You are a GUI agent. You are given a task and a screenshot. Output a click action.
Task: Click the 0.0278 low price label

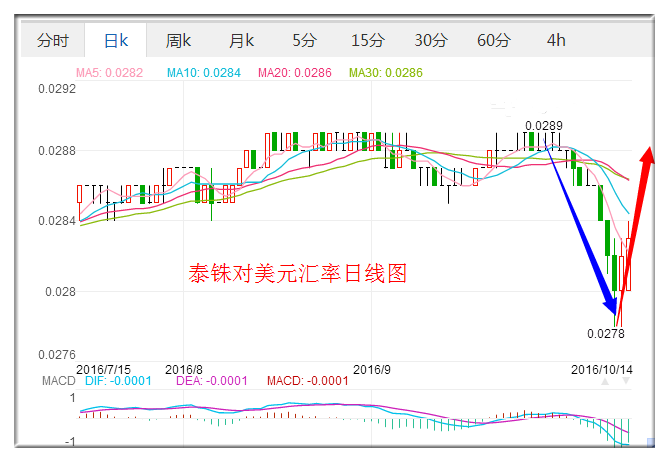pyautogui.click(x=605, y=334)
